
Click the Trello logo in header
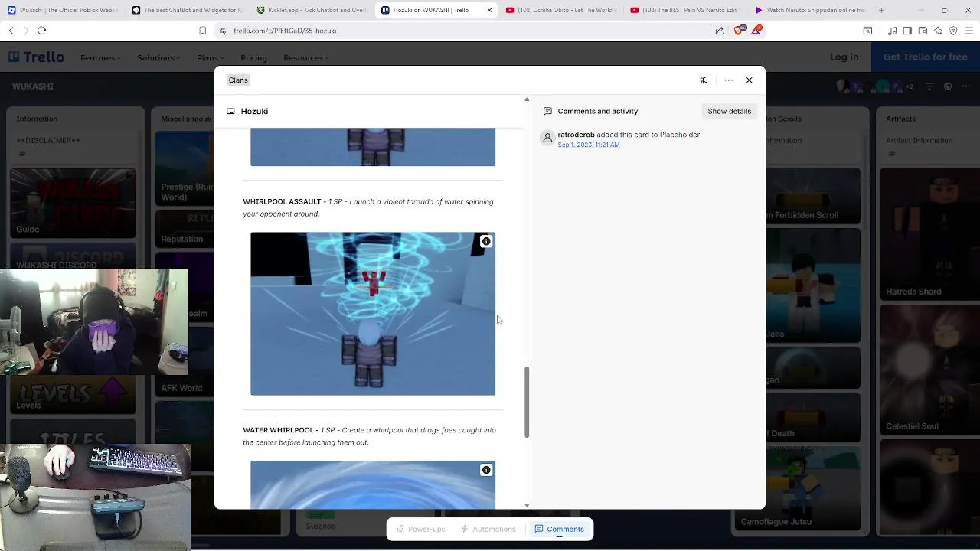[36, 57]
